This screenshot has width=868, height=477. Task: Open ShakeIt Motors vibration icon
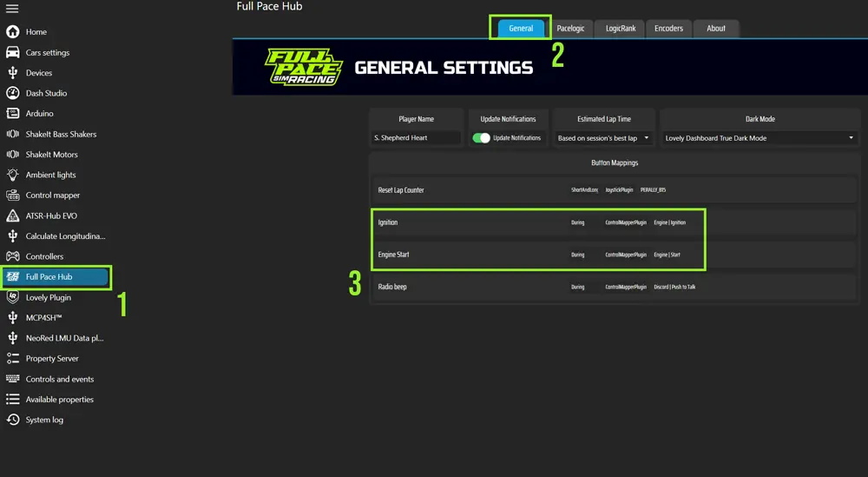point(13,154)
